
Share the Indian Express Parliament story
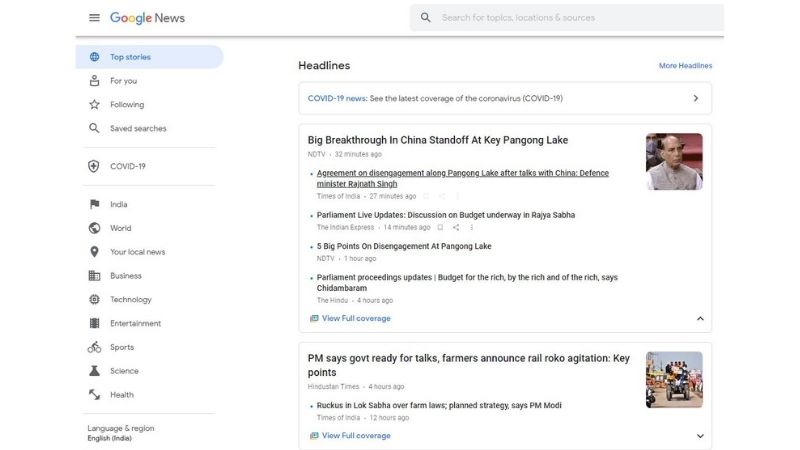pyautogui.click(x=456, y=228)
